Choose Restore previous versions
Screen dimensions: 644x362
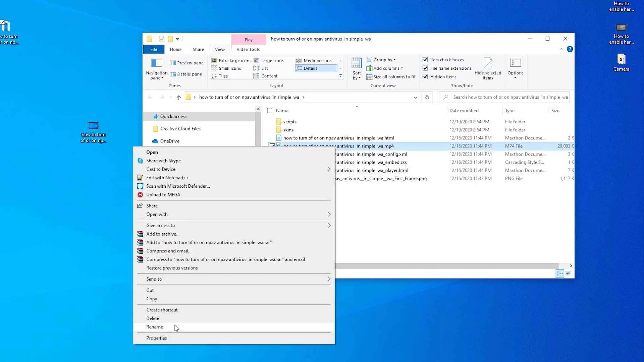pyautogui.click(x=234, y=268)
